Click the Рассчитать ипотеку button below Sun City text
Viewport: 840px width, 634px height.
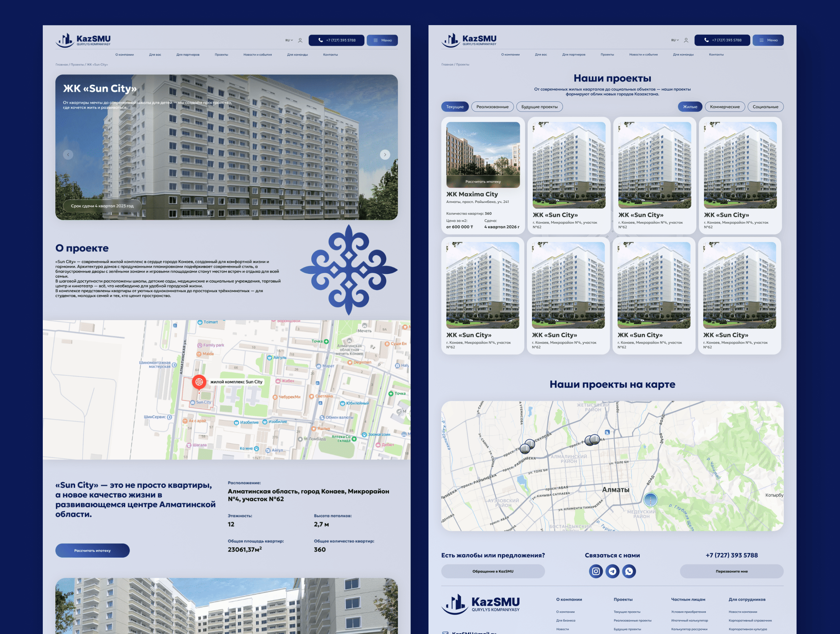(x=92, y=550)
